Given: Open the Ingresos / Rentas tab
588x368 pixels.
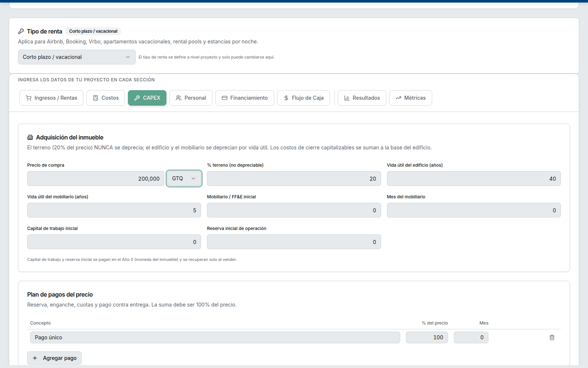Looking at the screenshot, I should coord(51,98).
